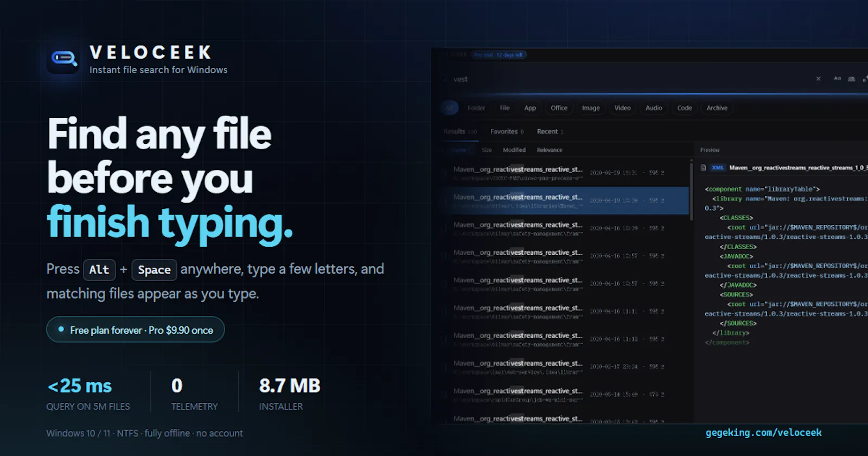Toggle the whole-word "ab" search option
868x456 pixels.
(852, 79)
